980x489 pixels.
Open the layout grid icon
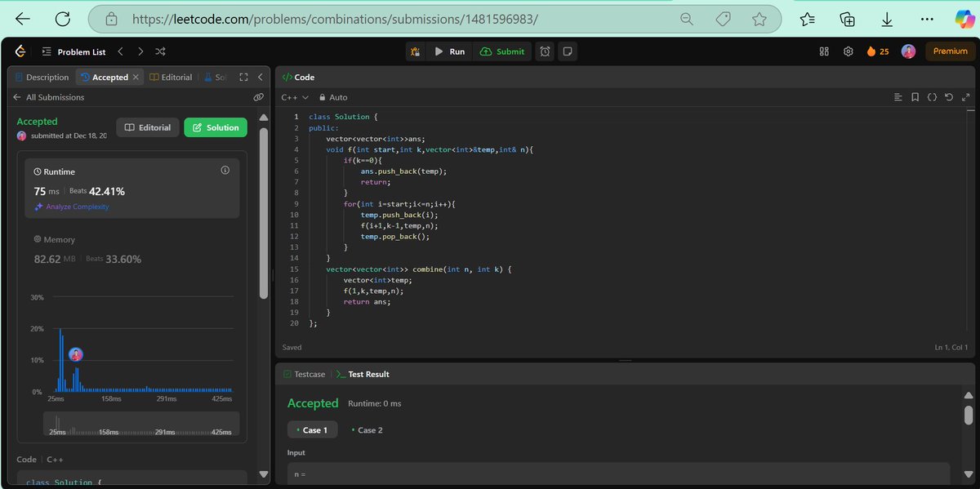[x=824, y=51]
